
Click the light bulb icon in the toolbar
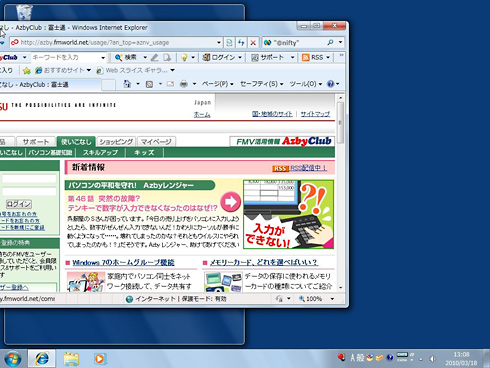tap(184, 57)
